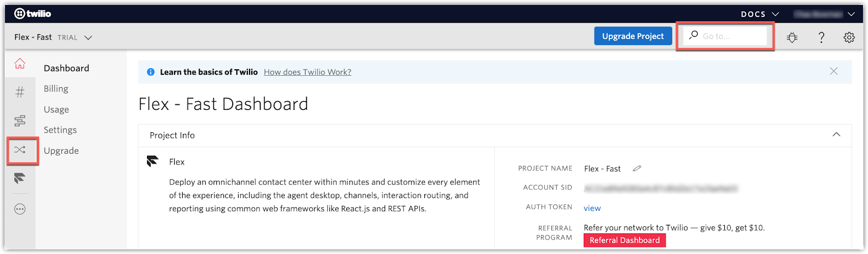Click the search magnifier icon

click(693, 35)
